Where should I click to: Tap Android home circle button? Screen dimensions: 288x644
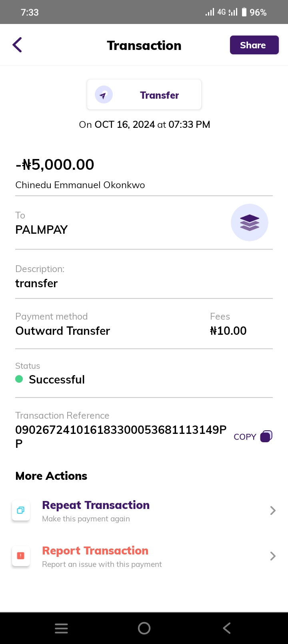[144, 628]
